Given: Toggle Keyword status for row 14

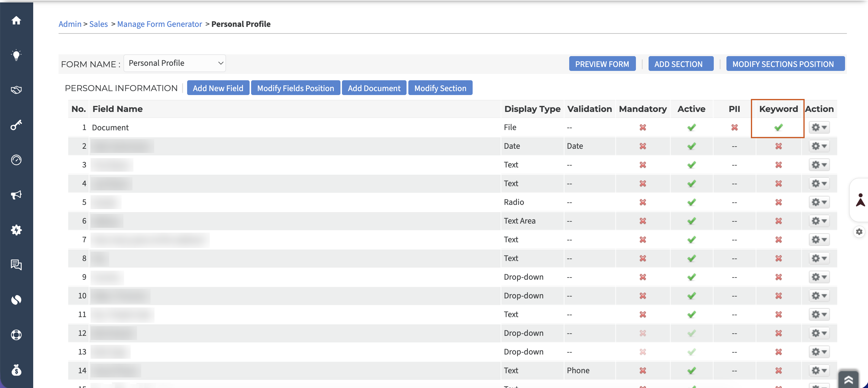Looking at the screenshot, I should coord(778,371).
